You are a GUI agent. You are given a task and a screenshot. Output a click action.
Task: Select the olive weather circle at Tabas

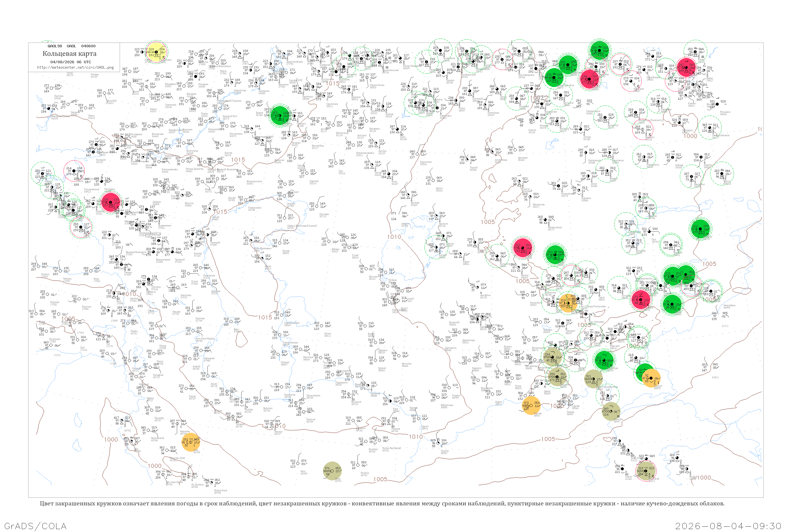332,471
